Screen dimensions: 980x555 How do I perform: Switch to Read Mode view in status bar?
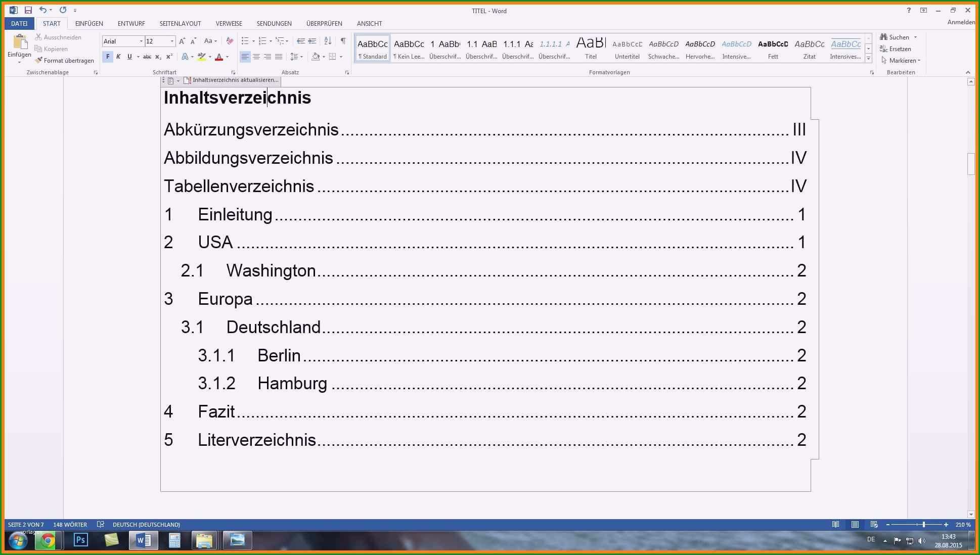836,525
